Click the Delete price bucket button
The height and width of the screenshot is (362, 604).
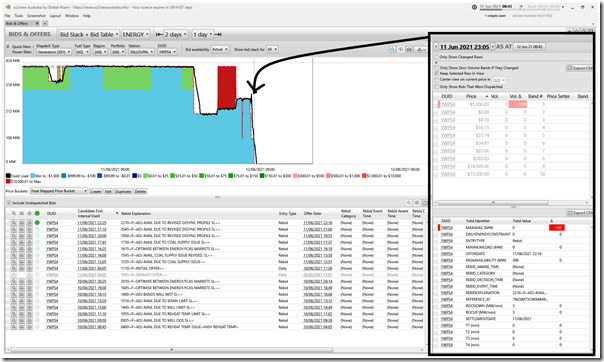click(140, 191)
